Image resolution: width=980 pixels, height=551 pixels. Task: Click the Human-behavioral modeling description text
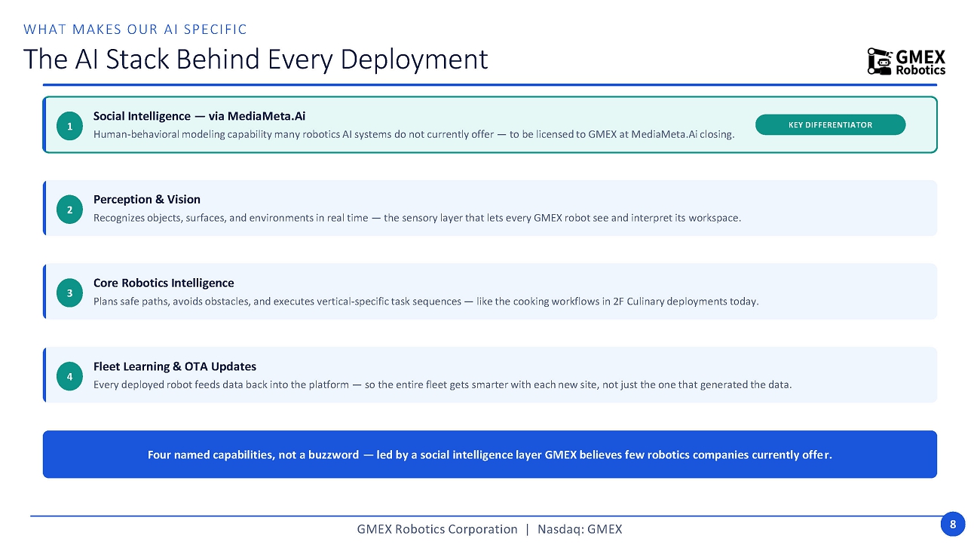pos(414,135)
